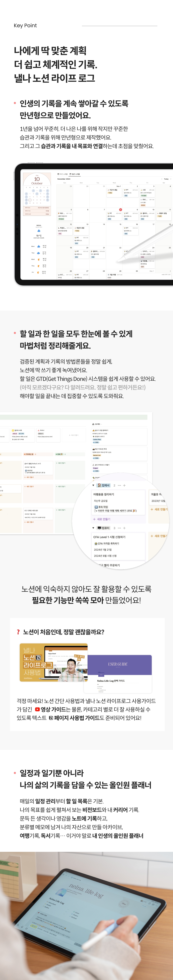Click the YouTube icon before 영상 가이드

pyautogui.click(x=37, y=709)
